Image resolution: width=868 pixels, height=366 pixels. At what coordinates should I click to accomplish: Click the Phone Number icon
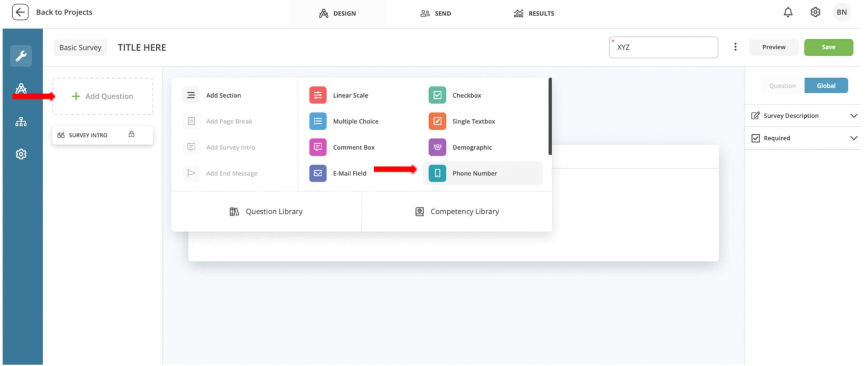click(x=437, y=173)
